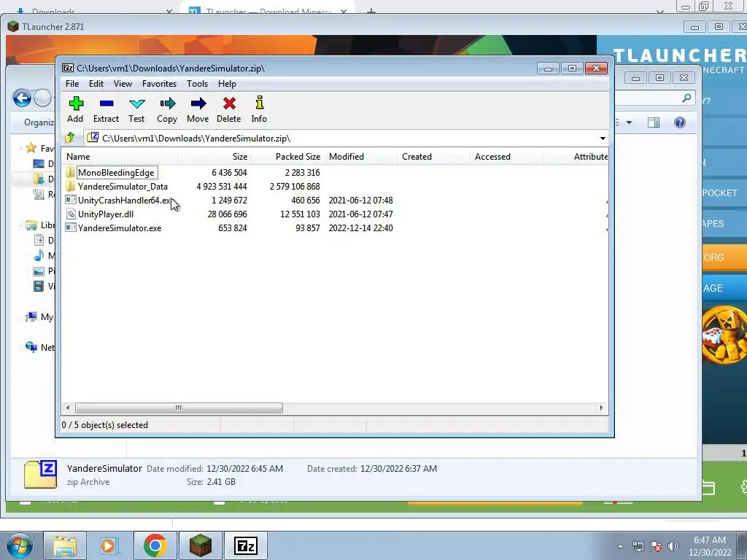
Task: Switch to 7-Zip taskbar icon
Action: 245,545
